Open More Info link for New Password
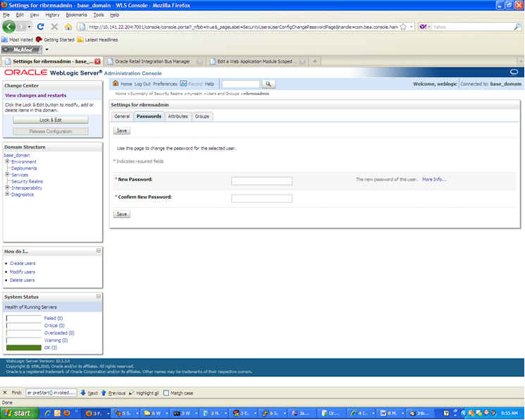Screen dimensions: 525x420 tap(434, 180)
